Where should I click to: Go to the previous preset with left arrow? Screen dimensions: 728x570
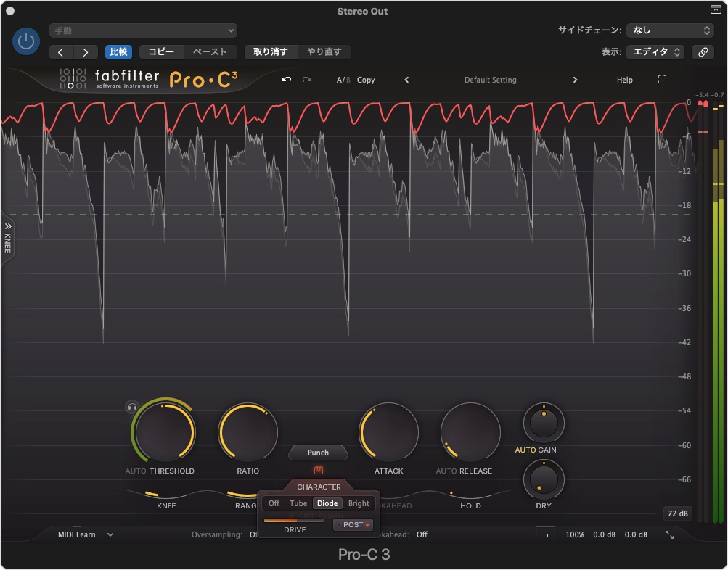click(406, 80)
